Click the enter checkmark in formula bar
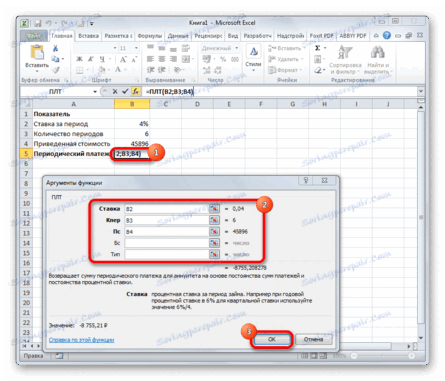The height and width of the screenshot is (381, 445). coord(125,91)
